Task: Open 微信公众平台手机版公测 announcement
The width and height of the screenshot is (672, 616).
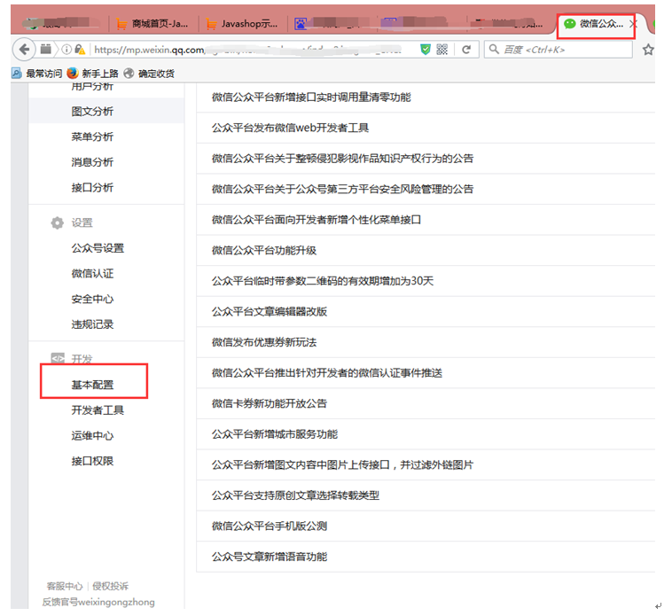Action: click(270, 526)
